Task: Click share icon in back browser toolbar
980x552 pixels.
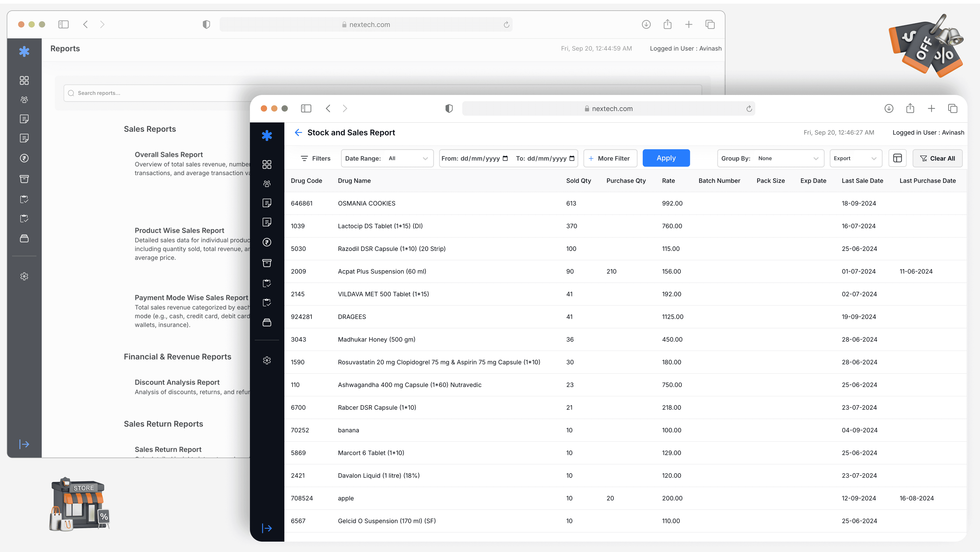Action: [667, 24]
